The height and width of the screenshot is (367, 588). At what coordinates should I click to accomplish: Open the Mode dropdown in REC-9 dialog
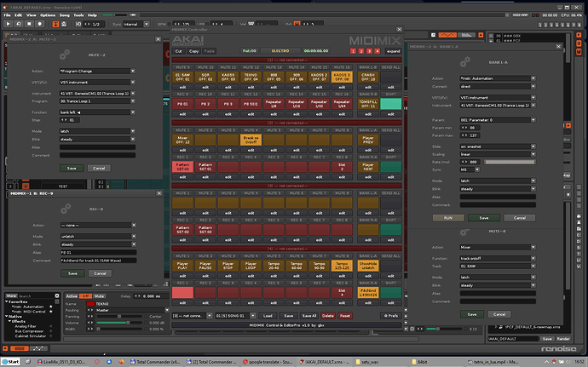coord(98,237)
